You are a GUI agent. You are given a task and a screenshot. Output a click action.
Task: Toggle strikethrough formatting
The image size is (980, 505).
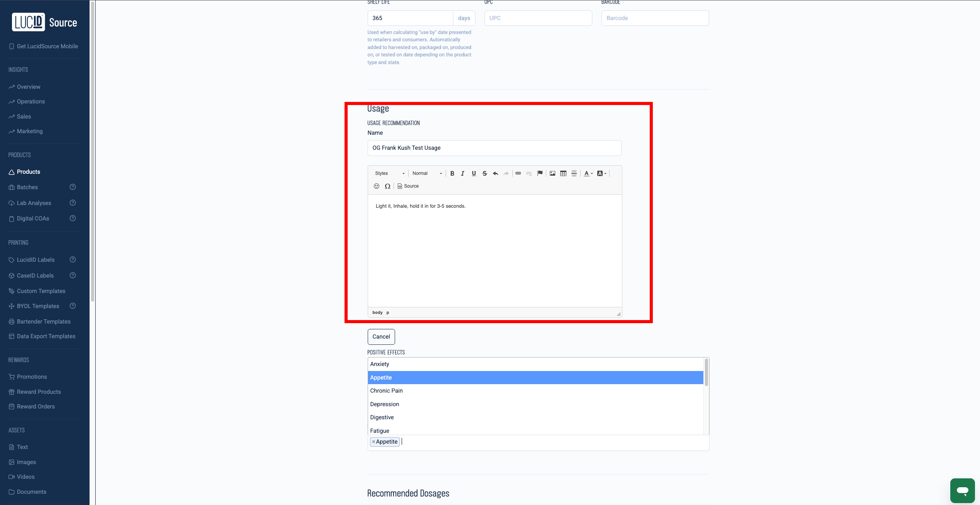point(485,173)
